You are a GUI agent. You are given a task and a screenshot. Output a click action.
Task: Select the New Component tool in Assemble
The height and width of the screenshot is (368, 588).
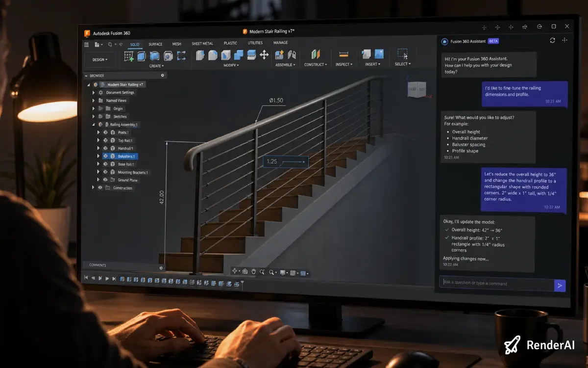[280, 55]
